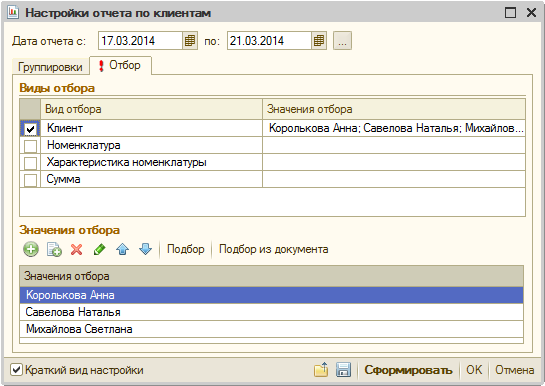Switch to the Группировки tab
545x386 pixels.
coord(50,67)
